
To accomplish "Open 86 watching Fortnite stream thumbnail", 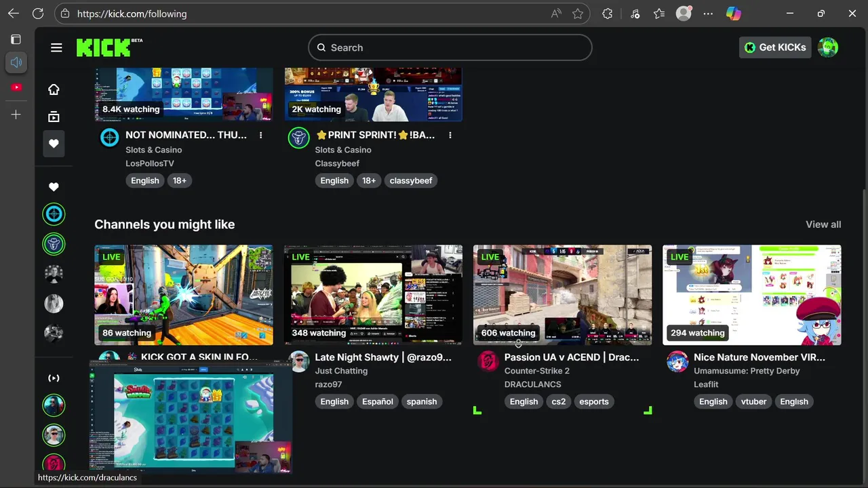I will point(184,295).
